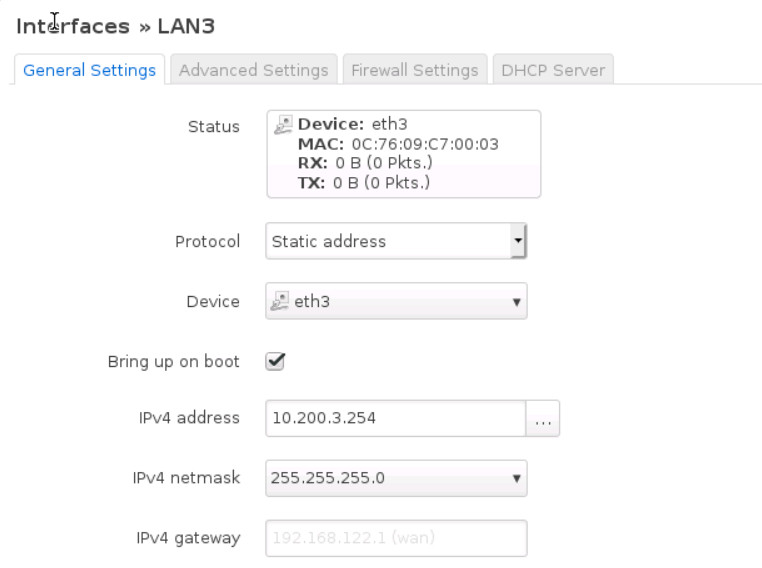
Task: Click the ellipsis button next to IPv4 address
Action: (543, 419)
